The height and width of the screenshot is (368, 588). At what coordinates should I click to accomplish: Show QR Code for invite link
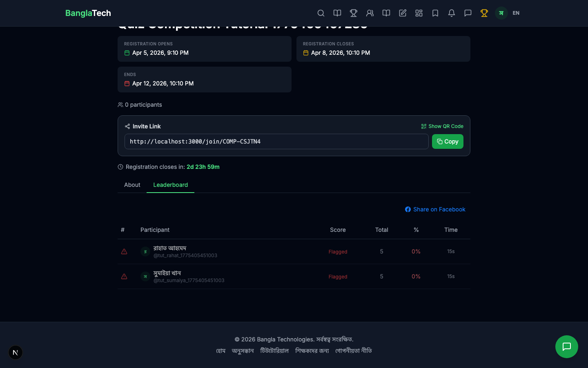pyautogui.click(x=442, y=126)
